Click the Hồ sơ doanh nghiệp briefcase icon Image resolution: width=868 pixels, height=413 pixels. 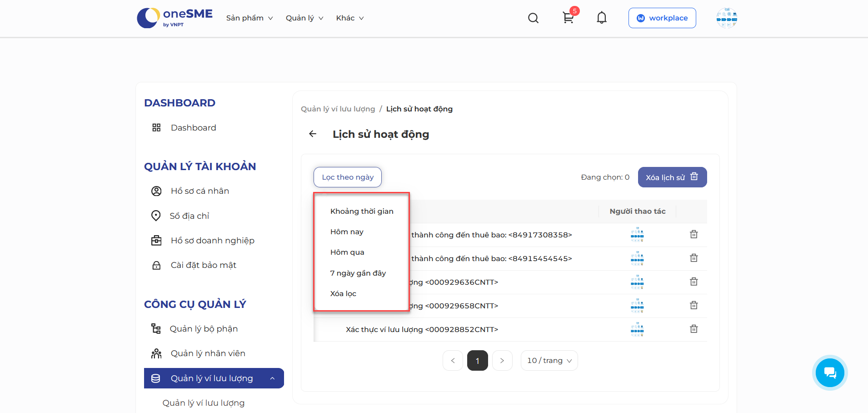coord(156,240)
